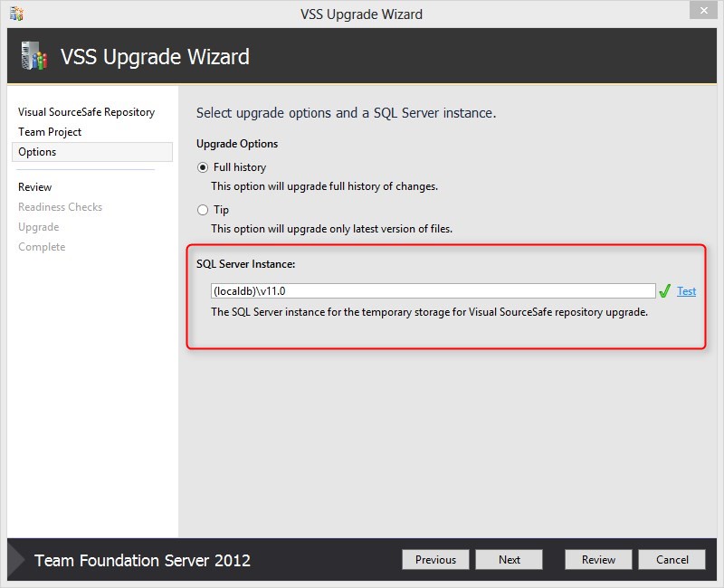Viewport: 724px width, 588px height.
Task: Click the green checkmark test status icon
Action: pyautogui.click(x=664, y=290)
